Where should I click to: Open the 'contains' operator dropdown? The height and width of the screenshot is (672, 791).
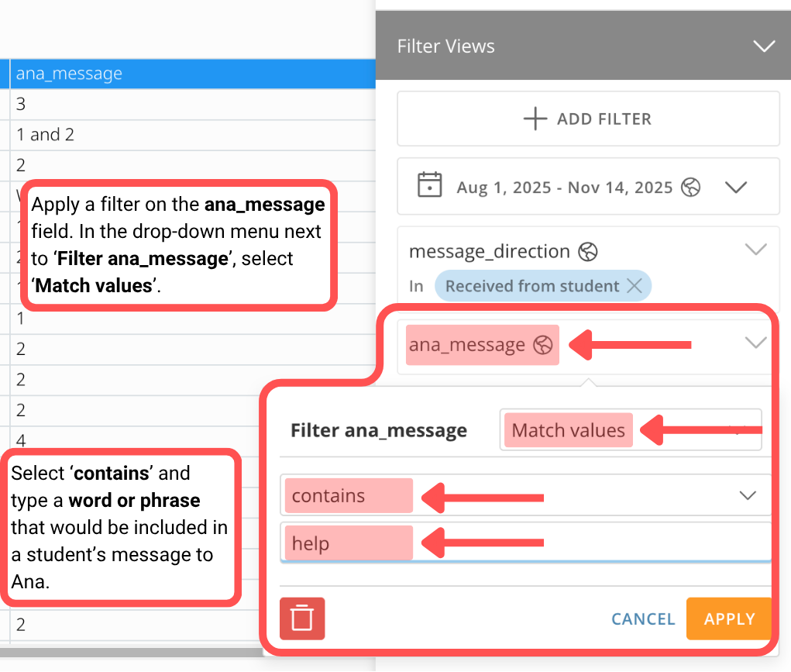[x=525, y=495]
